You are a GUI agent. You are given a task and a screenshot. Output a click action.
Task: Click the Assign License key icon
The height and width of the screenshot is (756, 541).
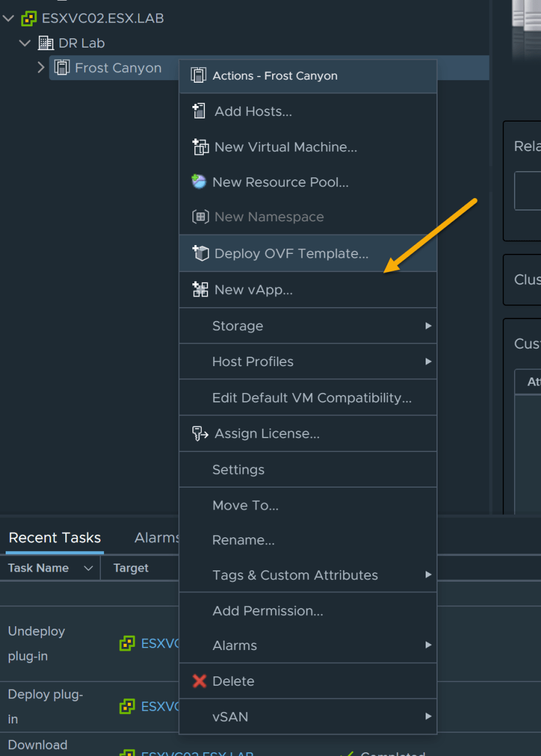[x=200, y=434]
